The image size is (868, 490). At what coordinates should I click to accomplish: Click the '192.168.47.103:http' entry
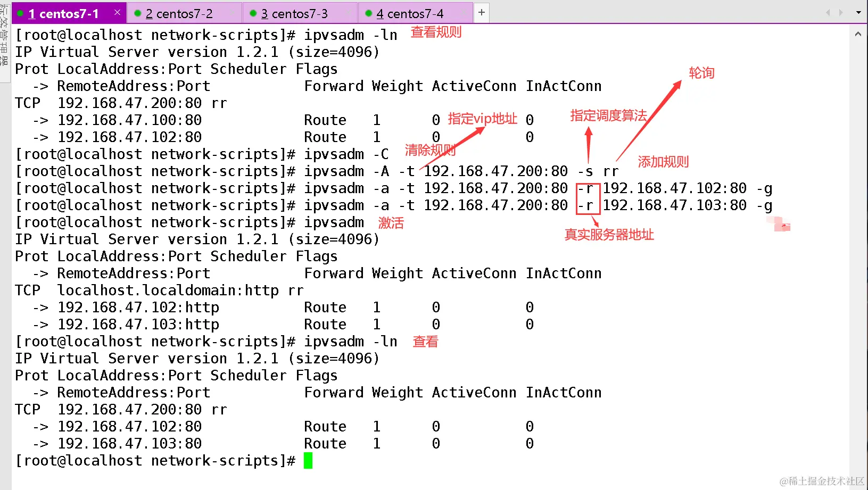pos(138,325)
